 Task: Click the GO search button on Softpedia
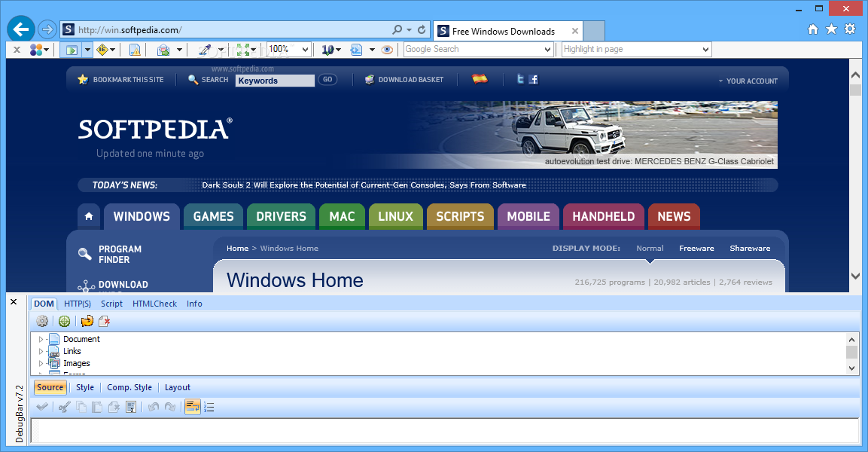(x=327, y=80)
